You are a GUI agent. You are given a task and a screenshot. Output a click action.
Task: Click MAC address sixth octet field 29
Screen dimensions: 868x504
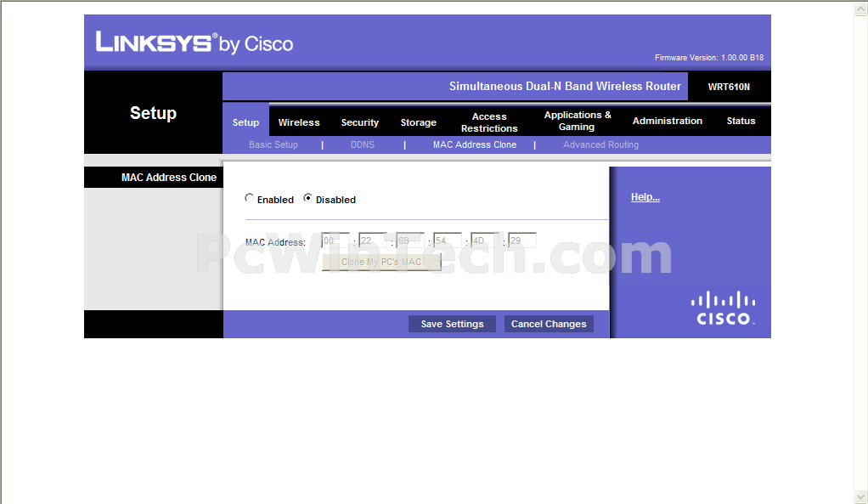(522, 241)
